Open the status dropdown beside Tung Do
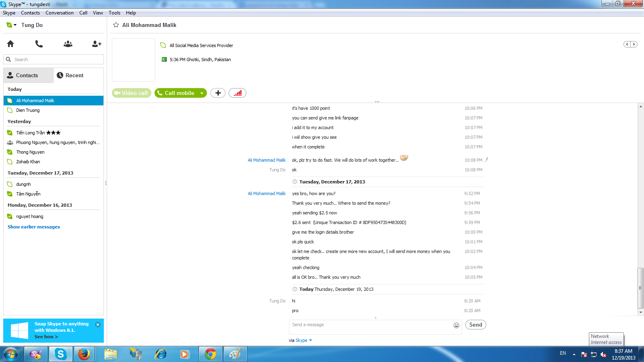Viewport: 644px width, 362px height. (15, 25)
